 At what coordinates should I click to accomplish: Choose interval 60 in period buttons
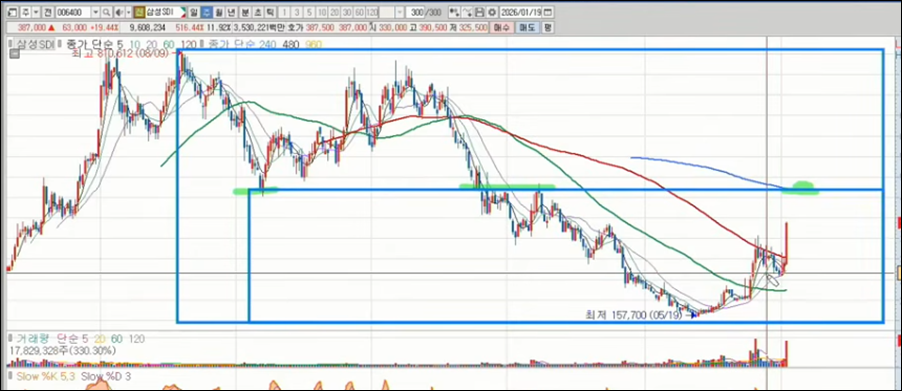tap(360, 12)
